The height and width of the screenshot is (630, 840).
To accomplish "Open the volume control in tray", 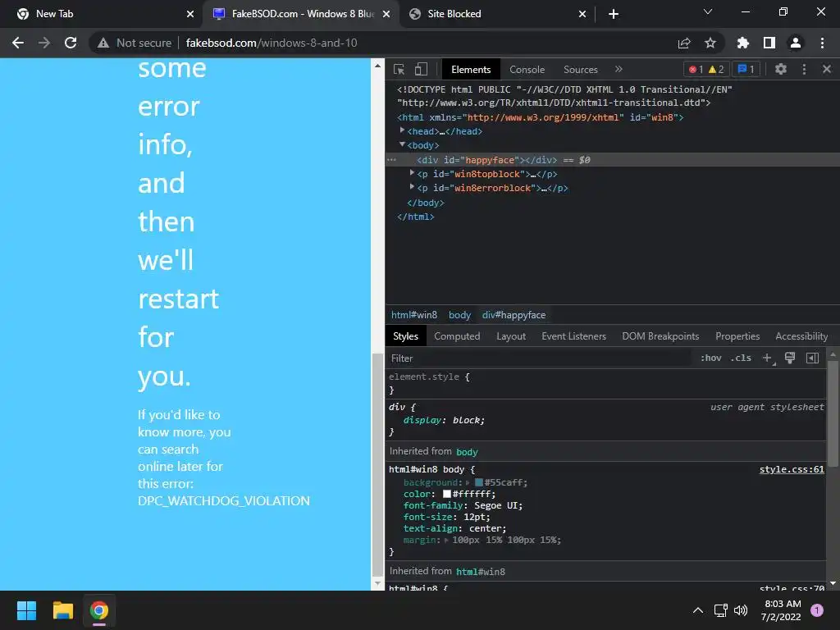I will click(741, 610).
